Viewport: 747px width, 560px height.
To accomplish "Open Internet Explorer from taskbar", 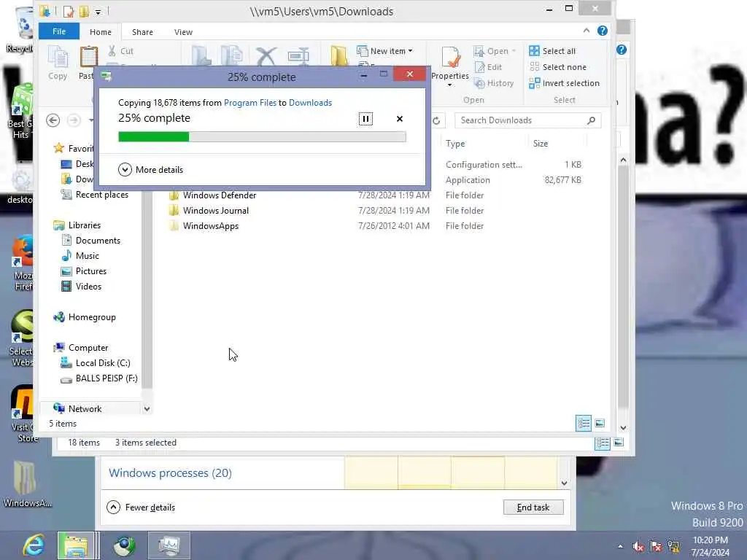I will coord(34,545).
